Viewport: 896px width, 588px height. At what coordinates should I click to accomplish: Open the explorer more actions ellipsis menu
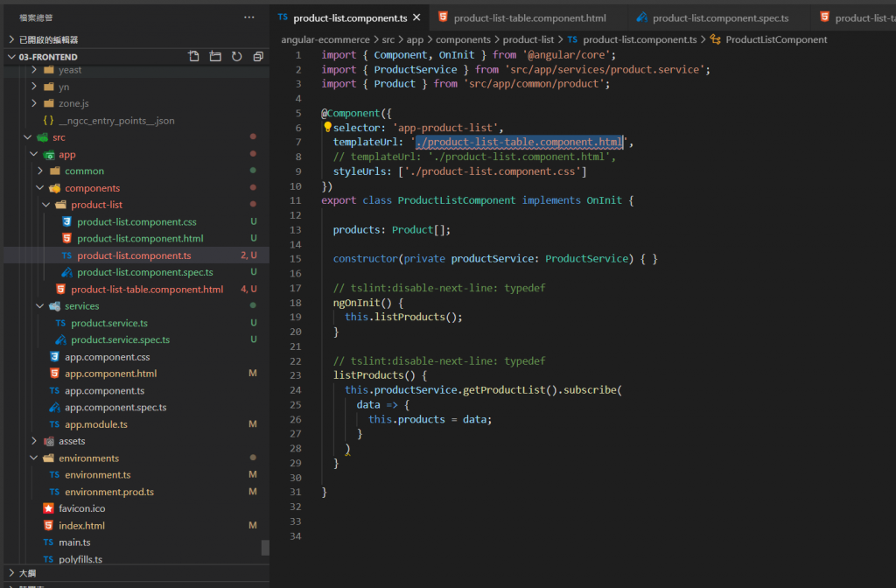249,17
